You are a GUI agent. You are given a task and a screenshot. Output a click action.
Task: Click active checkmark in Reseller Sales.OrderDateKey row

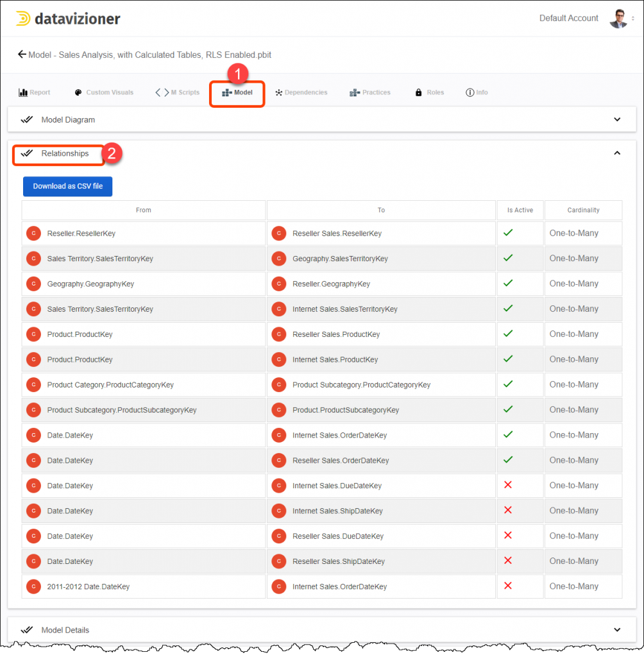[508, 459]
